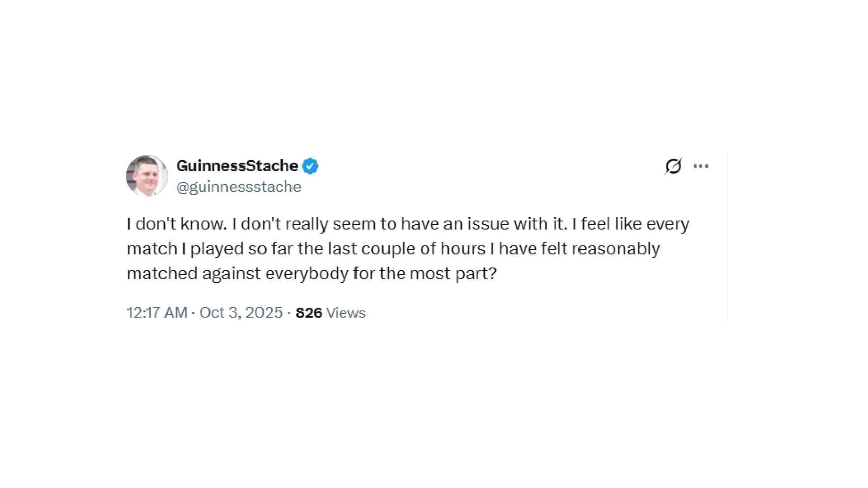868x488 pixels.
Task: Click the word "everybody" in the tweet
Action: (307, 274)
